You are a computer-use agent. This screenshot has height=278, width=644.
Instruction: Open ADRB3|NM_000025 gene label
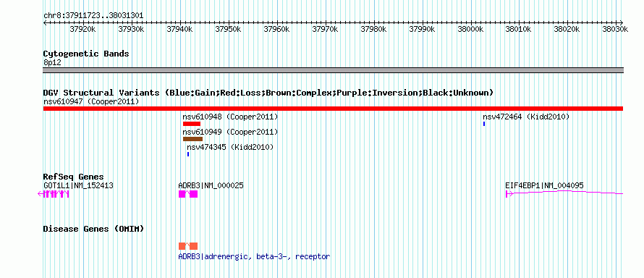(211, 185)
